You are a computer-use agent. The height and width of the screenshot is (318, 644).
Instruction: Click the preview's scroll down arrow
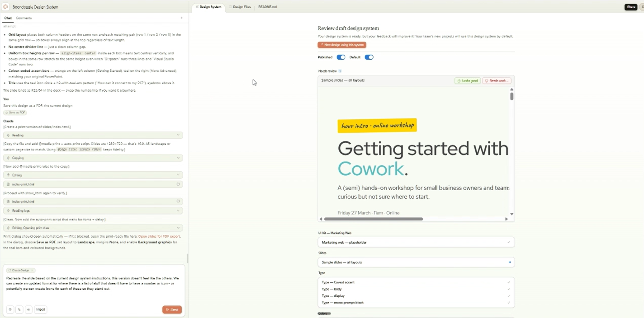click(x=512, y=214)
